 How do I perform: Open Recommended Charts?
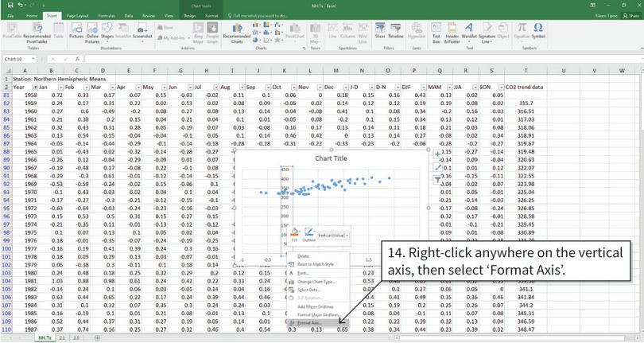point(237,33)
